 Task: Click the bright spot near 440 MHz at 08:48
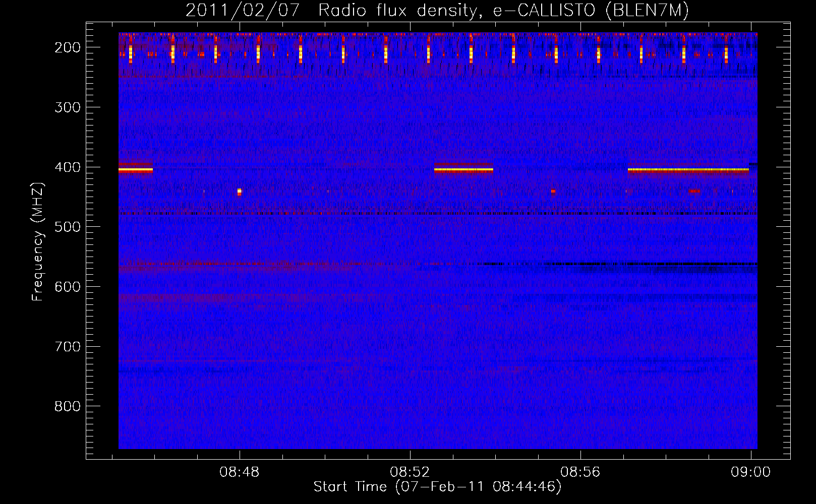click(x=239, y=192)
